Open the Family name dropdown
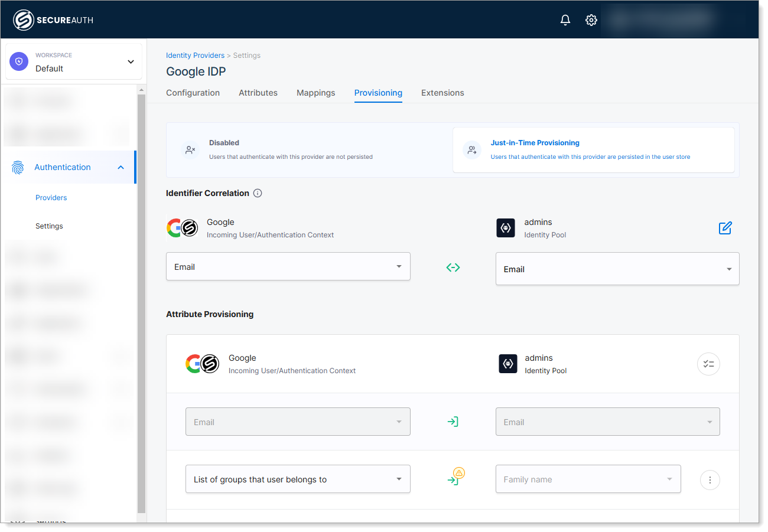The image size is (768, 532). (x=588, y=479)
